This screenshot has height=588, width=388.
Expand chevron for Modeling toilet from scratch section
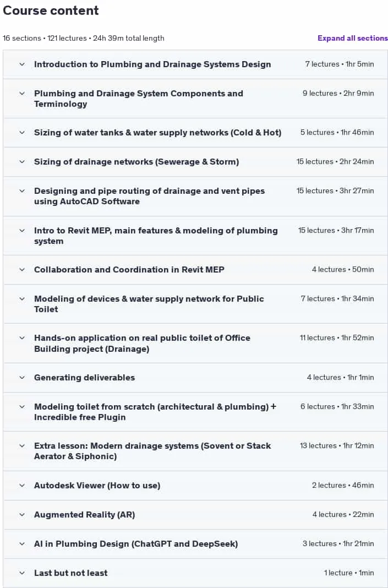pyautogui.click(x=22, y=407)
